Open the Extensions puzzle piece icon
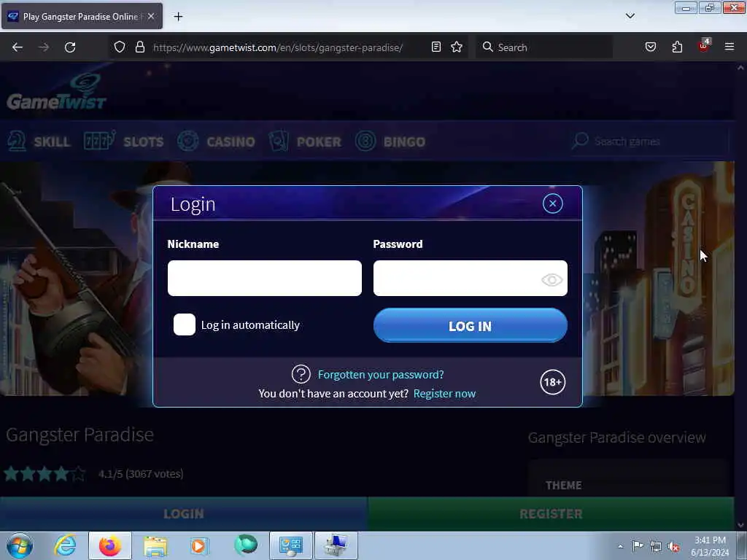The width and height of the screenshot is (747, 560). tap(677, 47)
